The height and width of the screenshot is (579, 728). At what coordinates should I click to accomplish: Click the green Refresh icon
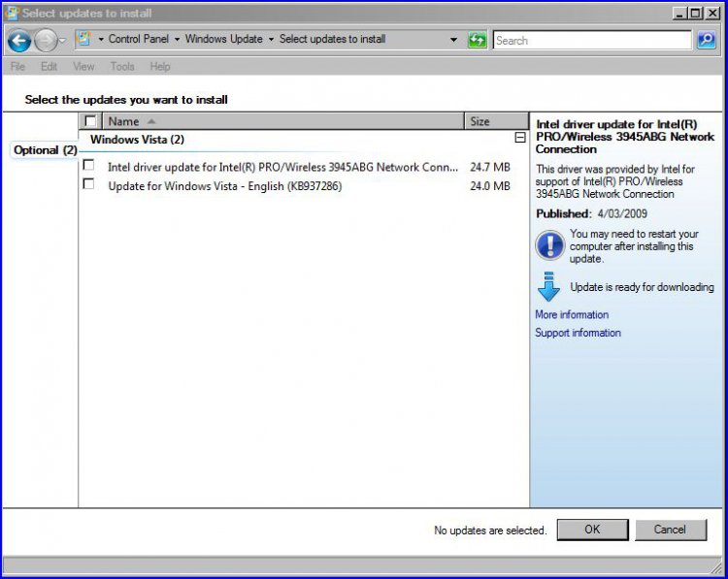tap(477, 40)
